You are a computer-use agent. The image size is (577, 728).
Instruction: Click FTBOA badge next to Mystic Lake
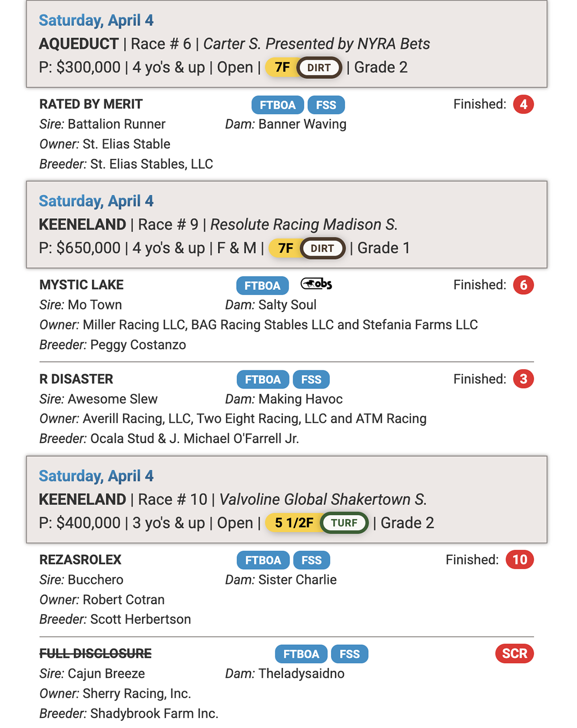262,286
